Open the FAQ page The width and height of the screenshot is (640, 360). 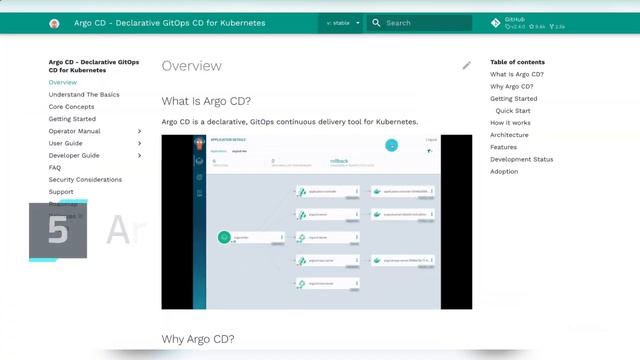coord(55,168)
